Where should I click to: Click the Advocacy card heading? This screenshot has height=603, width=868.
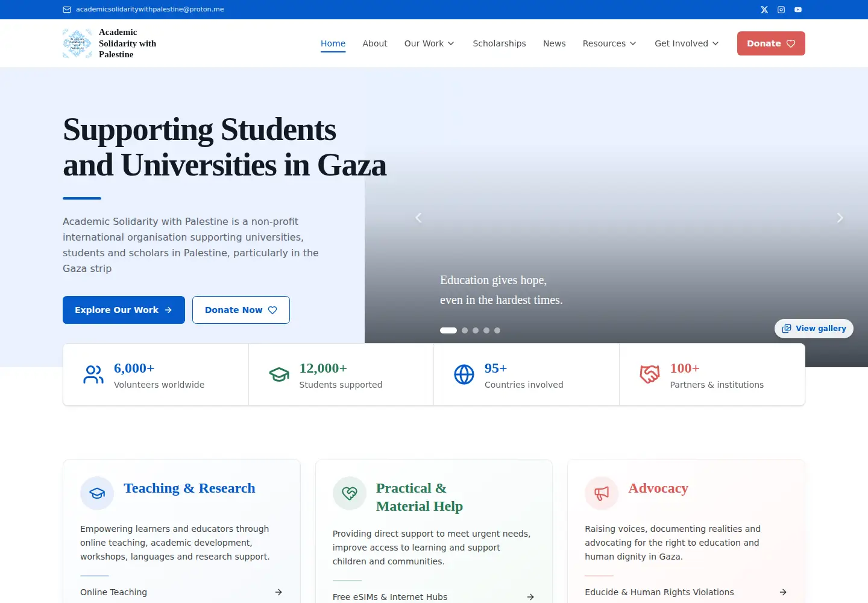[x=658, y=488]
